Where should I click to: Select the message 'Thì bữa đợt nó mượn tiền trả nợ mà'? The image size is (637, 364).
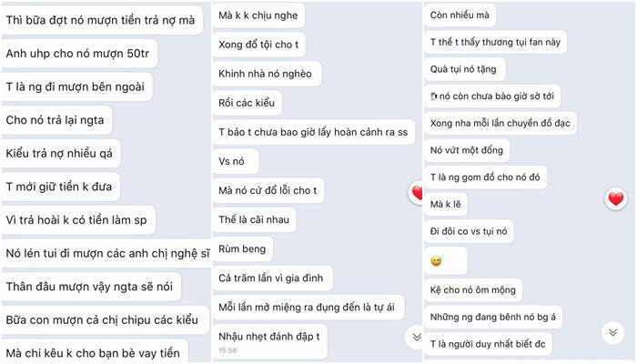102,20
